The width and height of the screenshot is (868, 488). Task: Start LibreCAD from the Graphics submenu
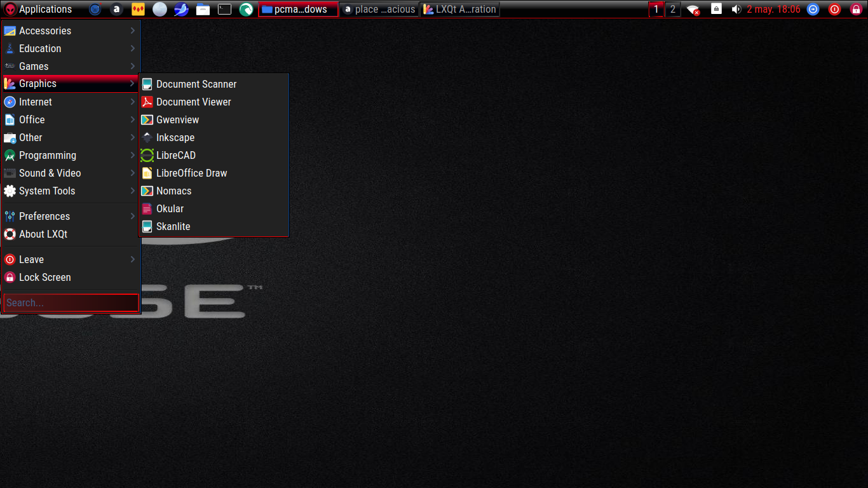pos(214,155)
